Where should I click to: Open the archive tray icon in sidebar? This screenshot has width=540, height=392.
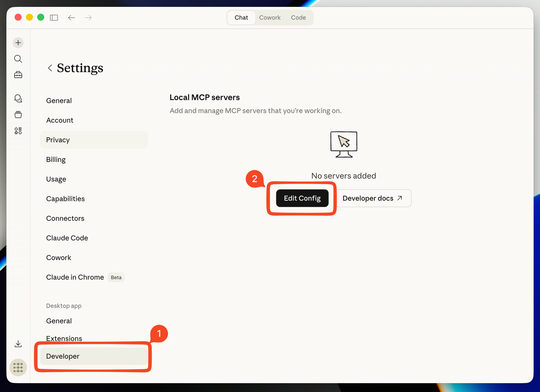pos(18,114)
